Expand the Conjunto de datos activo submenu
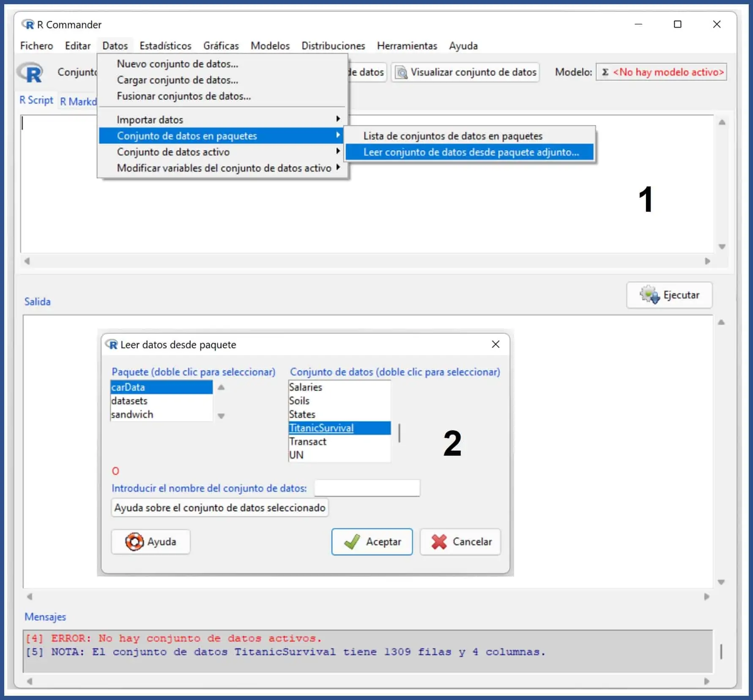This screenshot has width=753, height=700. pos(338,151)
